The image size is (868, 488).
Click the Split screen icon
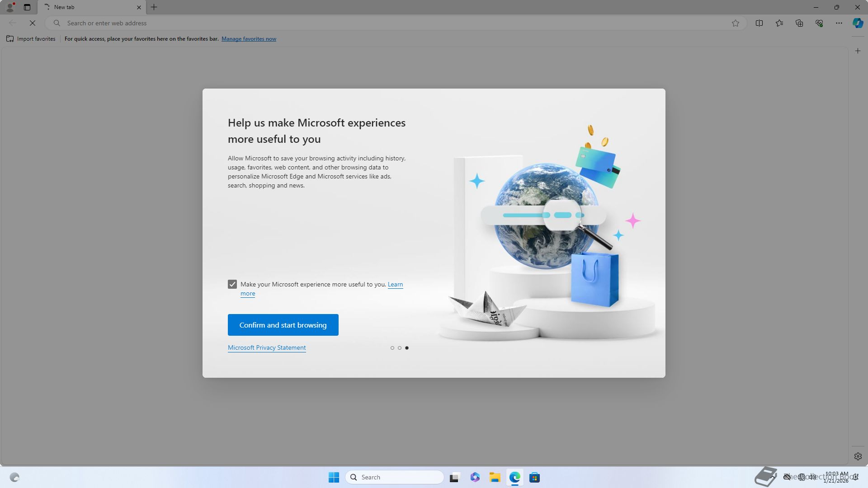(x=759, y=23)
